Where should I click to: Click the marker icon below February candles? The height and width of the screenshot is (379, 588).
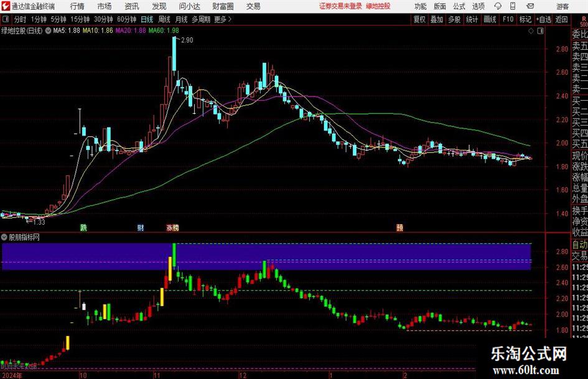399,227
